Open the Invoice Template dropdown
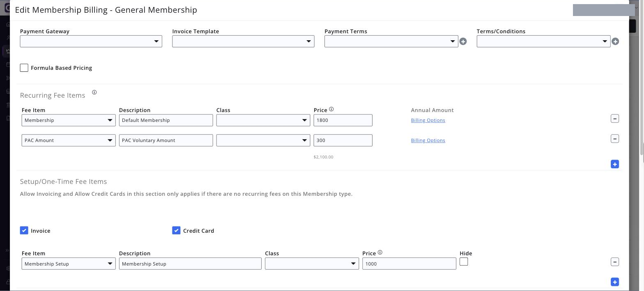This screenshot has height=291, width=644. 243,41
